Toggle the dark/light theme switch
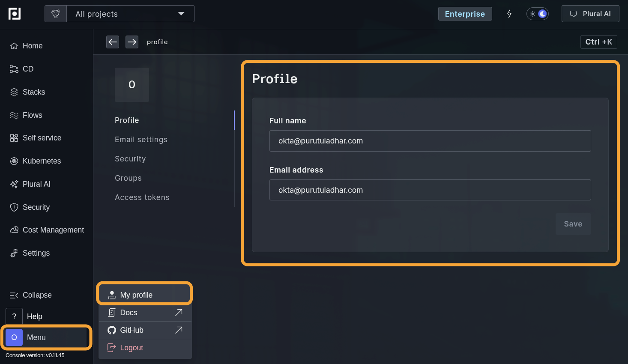The image size is (628, 364). point(538,14)
